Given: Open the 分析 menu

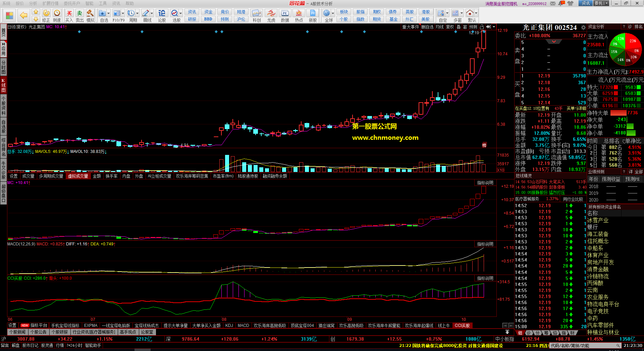Looking at the screenshot, I should [33, 3].
